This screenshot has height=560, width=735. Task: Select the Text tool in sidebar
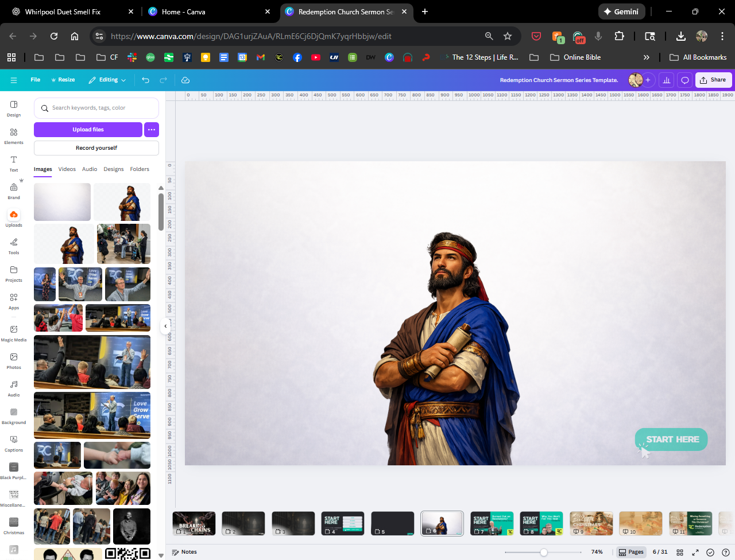tap(14, 163)
